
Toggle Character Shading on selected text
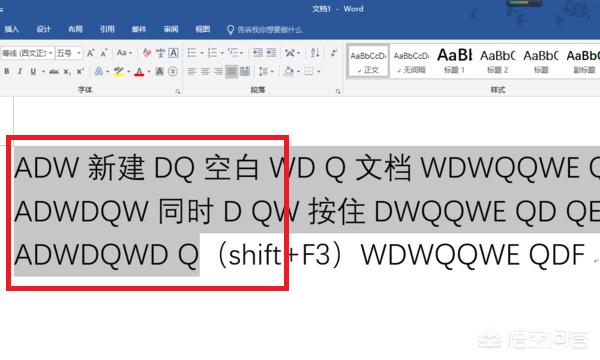pyautogui.click(x=160, y=71)
